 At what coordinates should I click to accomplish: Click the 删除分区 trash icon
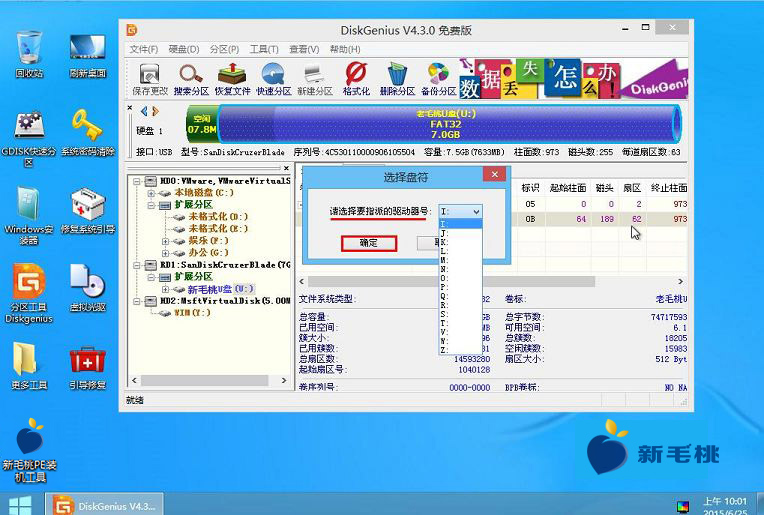(x=397, y=79)
